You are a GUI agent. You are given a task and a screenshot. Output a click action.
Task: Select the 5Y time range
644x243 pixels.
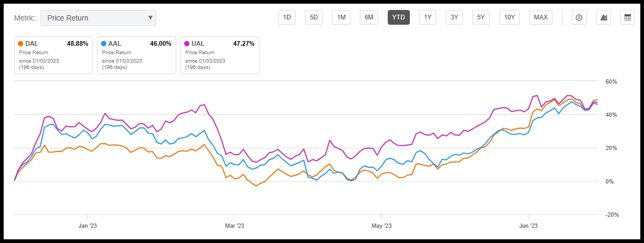(x=480, y=17)
